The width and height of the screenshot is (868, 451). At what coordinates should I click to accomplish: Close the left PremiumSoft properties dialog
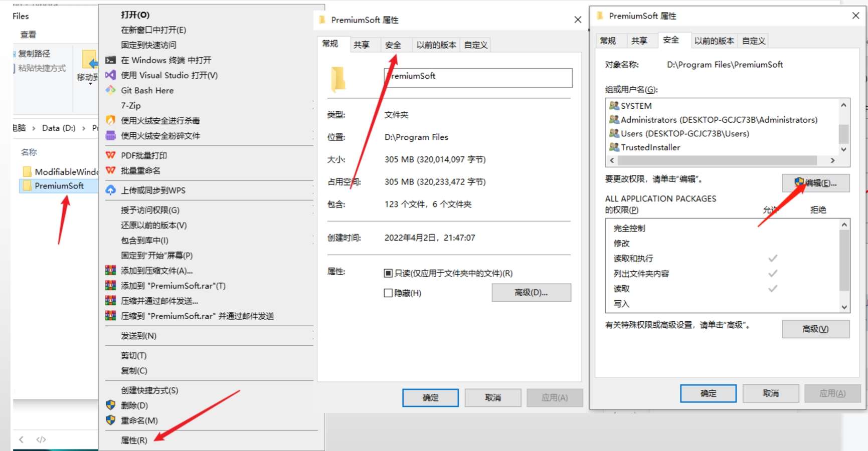578,20
